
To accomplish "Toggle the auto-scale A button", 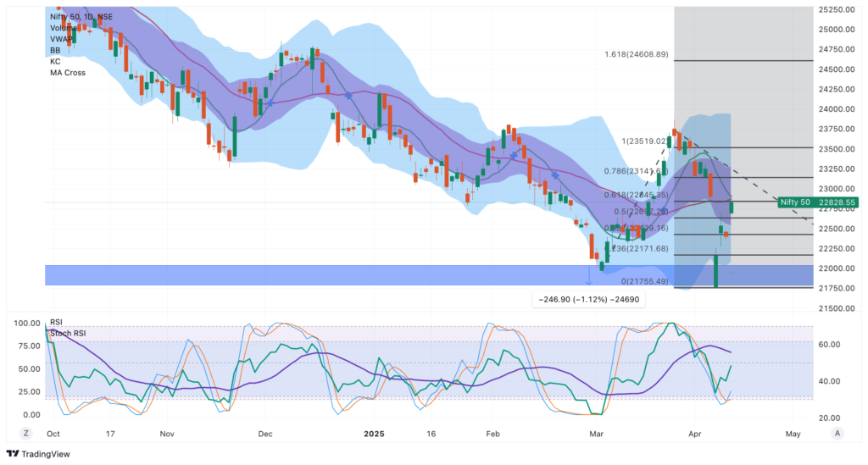I will pos(837,433).
